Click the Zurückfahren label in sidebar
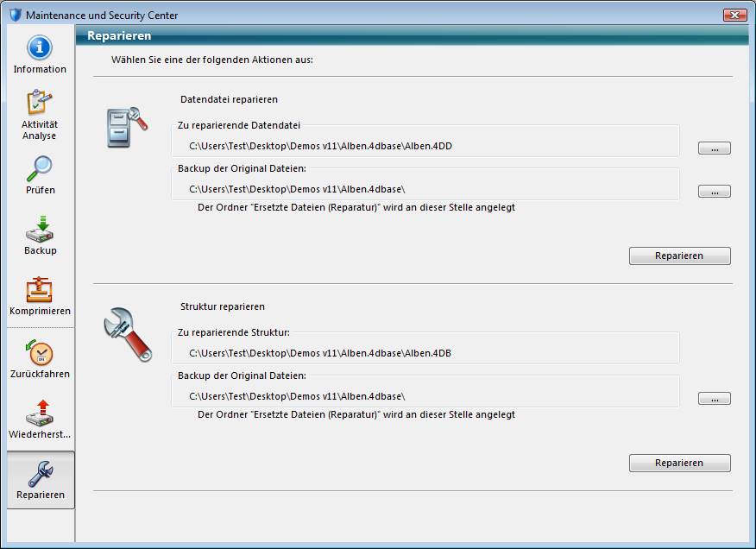Screen dimensions: 756x549 pos(40,374)
